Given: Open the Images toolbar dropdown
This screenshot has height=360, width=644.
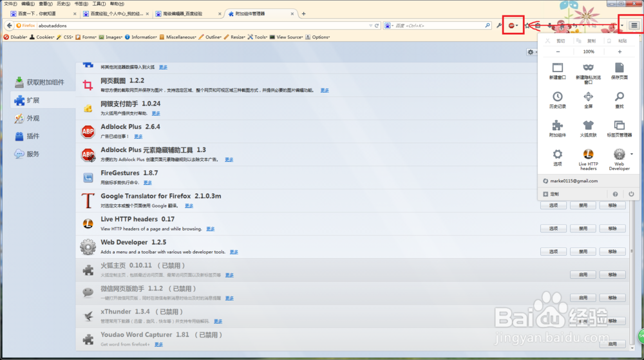Looking at the screenshot, I should 111,37.
